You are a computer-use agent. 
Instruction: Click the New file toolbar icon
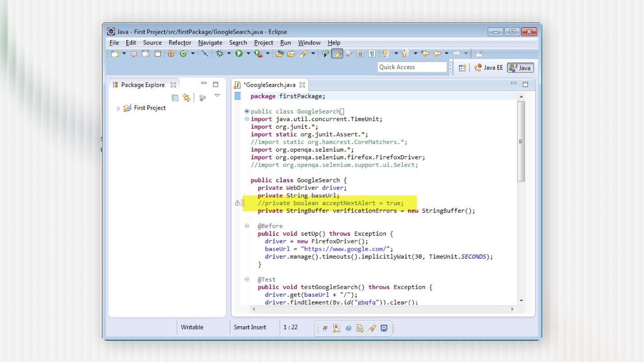[x=115, y=53]
